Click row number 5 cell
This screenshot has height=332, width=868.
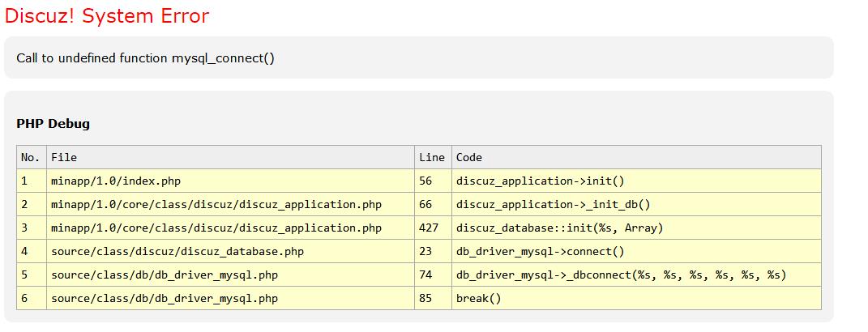point(32,275)
